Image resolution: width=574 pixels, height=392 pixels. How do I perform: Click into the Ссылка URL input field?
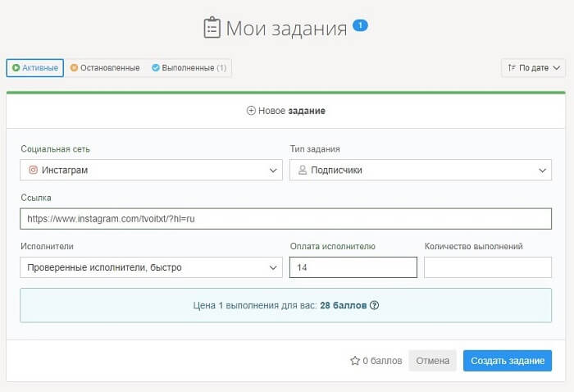pos(286,219)
